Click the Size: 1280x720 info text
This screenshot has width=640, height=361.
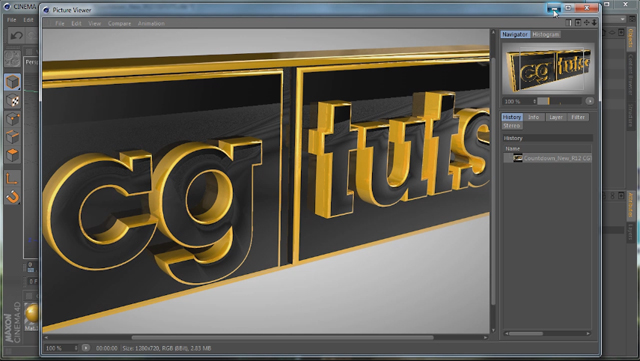point(167,348)
